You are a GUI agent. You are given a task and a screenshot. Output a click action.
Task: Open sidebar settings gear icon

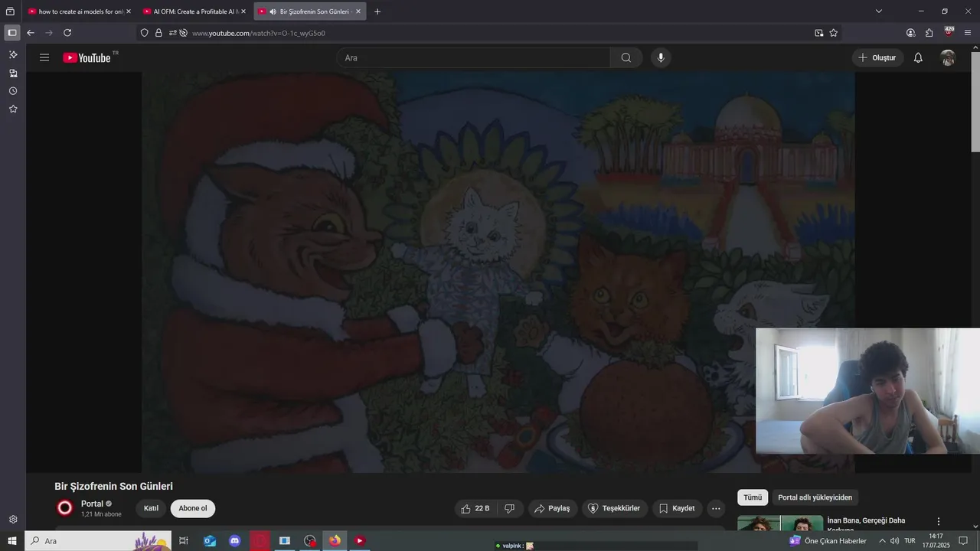[13, 520]
